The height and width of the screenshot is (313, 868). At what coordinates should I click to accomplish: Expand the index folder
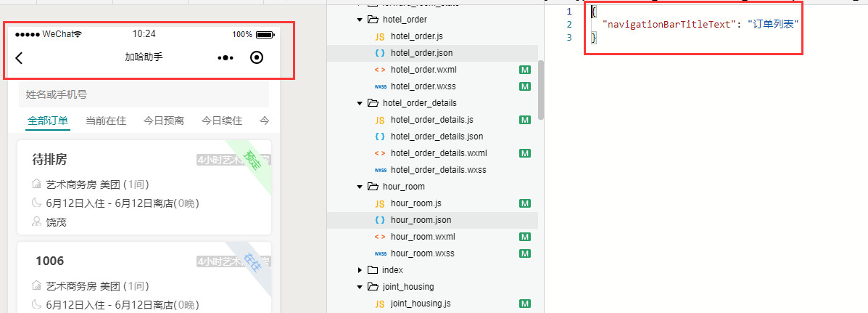click(360, 270)
